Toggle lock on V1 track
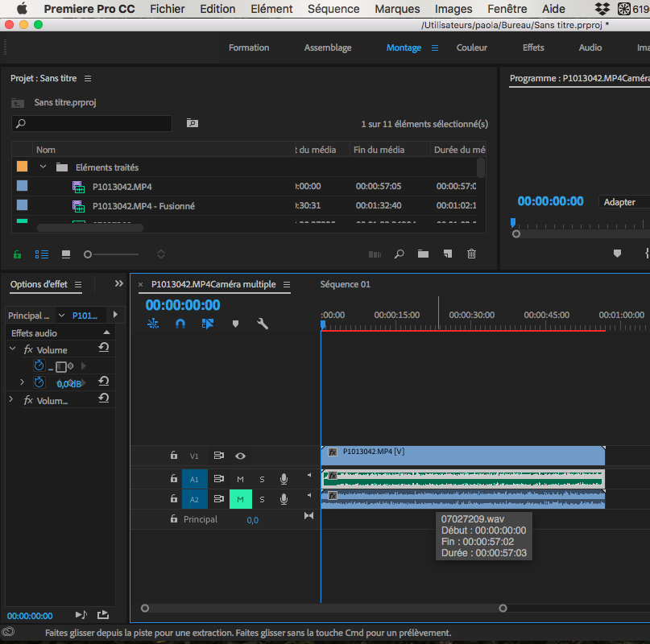The image size is (650, 644). tap(174, 456)
